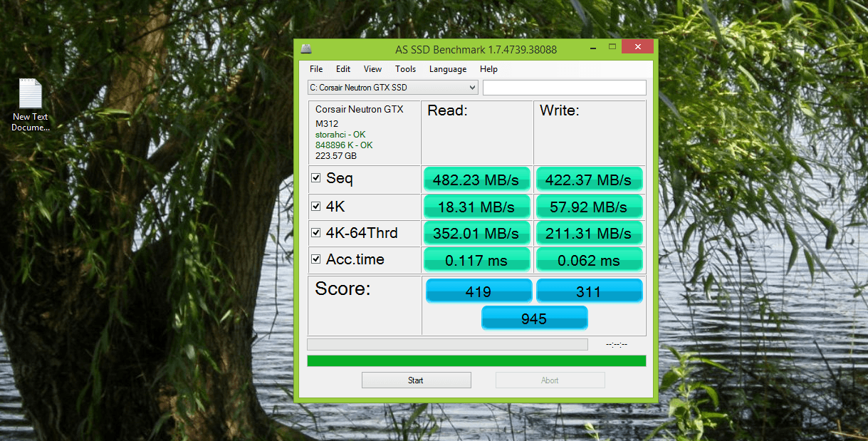Close the AS SSD Benchmark window
868x441 pixels.
point(637,47)
